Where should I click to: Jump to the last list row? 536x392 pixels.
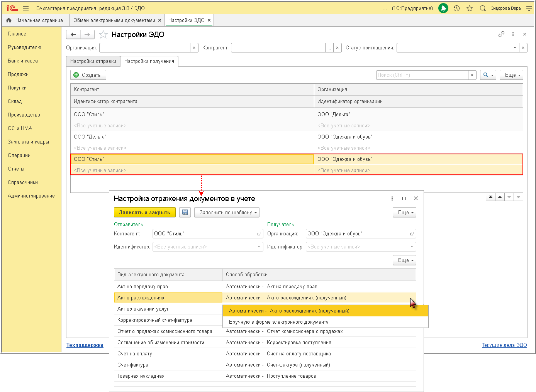click(518, 197)
